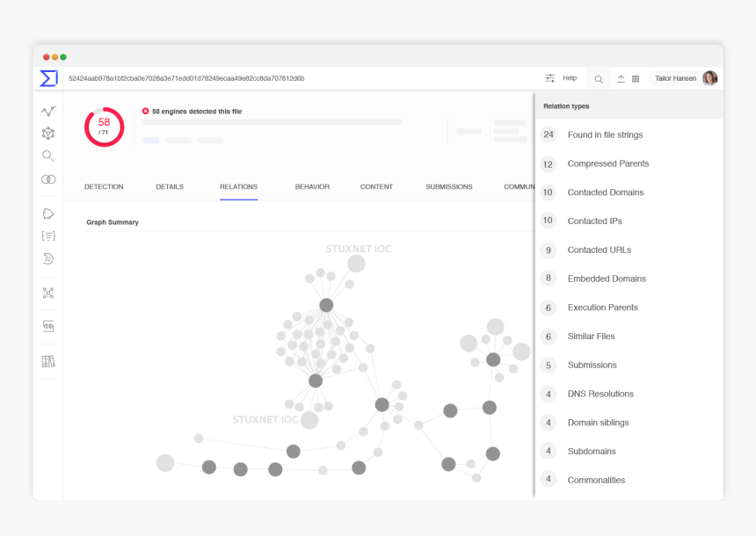756x536 pixels.
Task: Select DNS Resolutions relation type
Action: coord(600,394)
